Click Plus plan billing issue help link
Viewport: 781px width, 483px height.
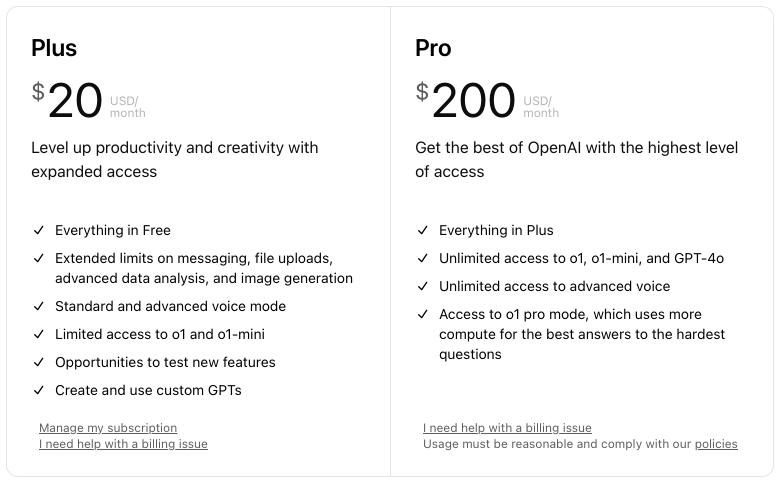pos(123,444)
